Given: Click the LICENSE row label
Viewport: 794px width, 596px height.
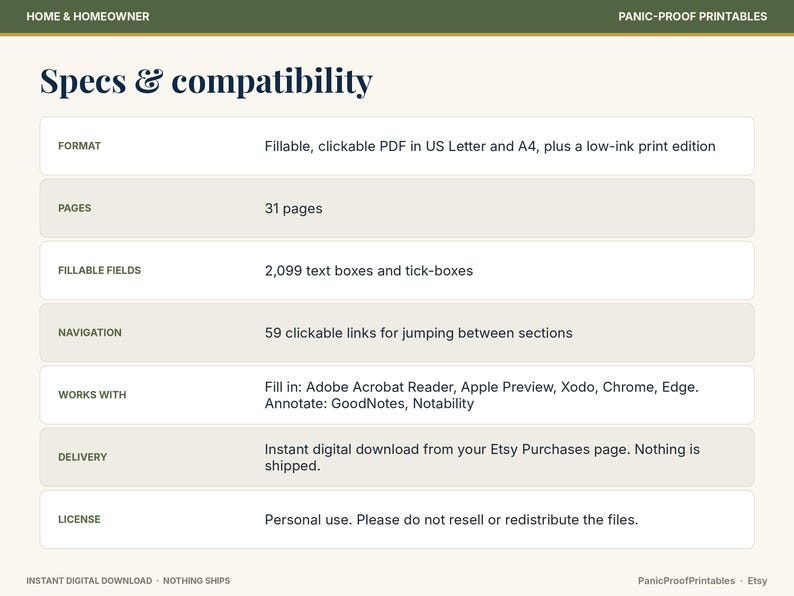Looking at the screenshot, I should pyautogui.click(x=79, y=520).
